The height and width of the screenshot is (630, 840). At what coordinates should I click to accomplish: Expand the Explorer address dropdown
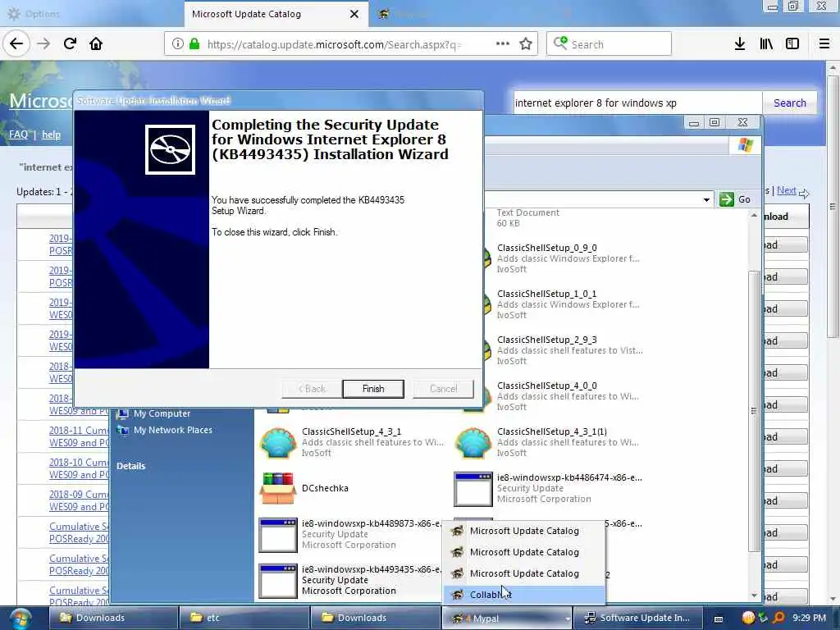click(x=706, y=200)
